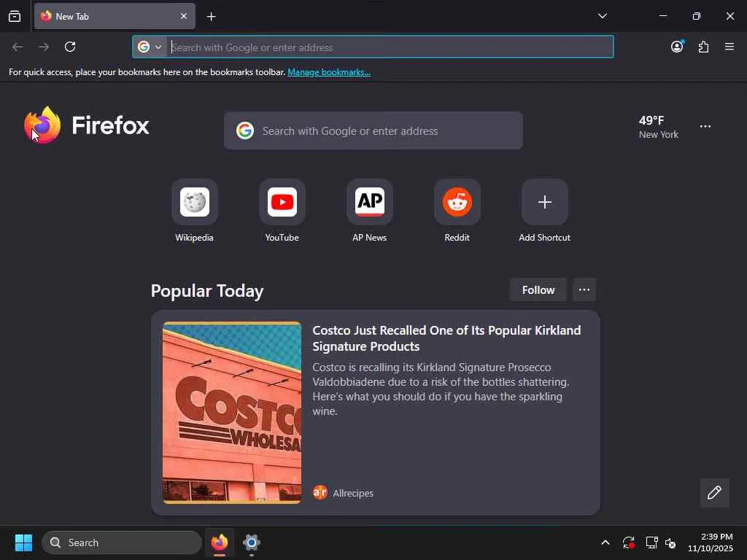747x560 pixels.
Task: Follow the Manage bookmarks link
Action: 329,72
